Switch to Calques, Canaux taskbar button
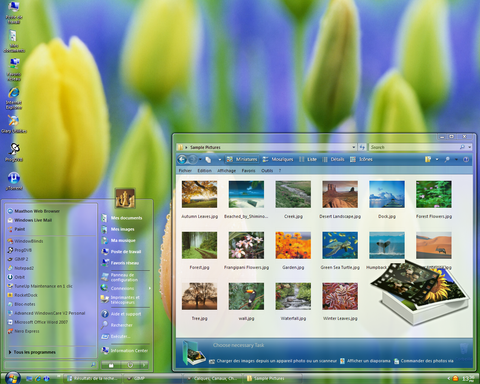Screen dimensions: 480x384 [x=212, y=378]
